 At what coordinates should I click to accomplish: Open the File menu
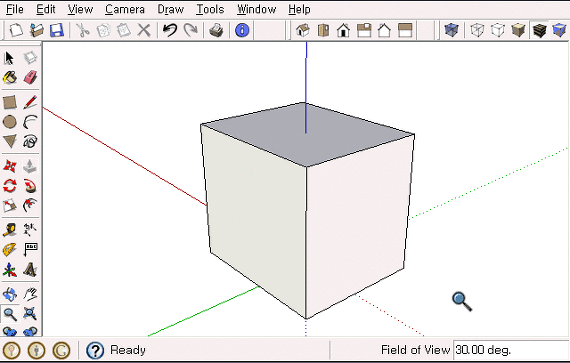click(15, 9)
